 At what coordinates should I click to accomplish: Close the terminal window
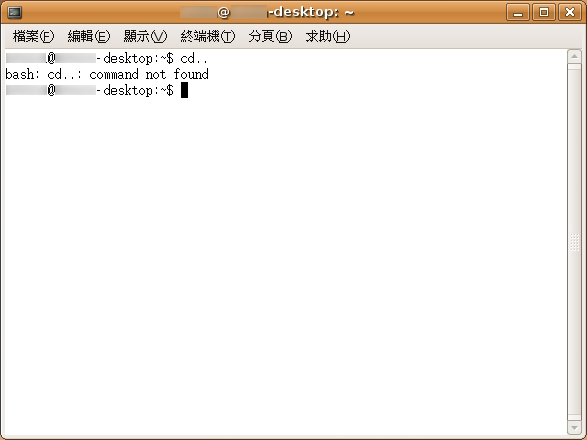coord(570,12)
